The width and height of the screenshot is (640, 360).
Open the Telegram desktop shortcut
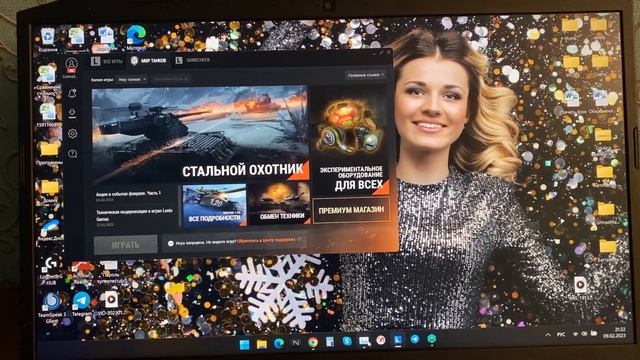pyautogui.click(x=82, y=304)
